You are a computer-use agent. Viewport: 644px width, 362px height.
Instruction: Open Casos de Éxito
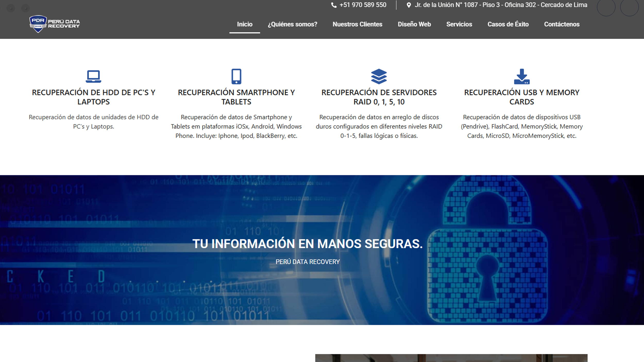[508, 24]
